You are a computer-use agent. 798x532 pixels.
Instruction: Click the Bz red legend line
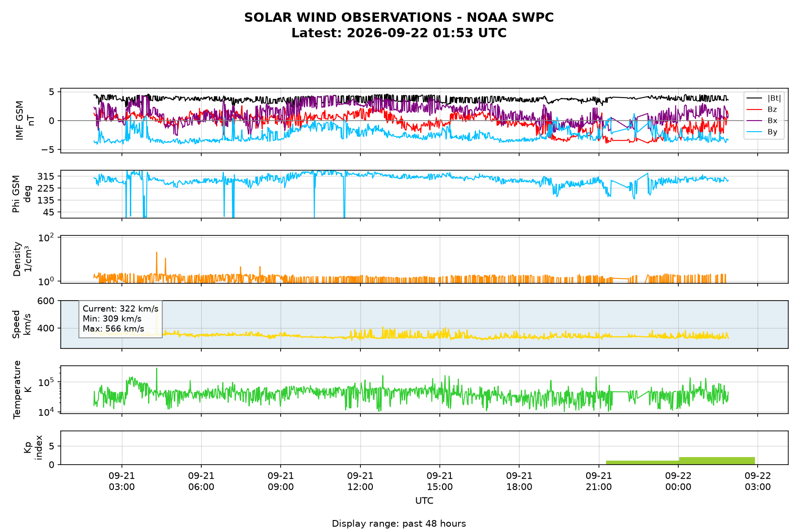point(755,110)
